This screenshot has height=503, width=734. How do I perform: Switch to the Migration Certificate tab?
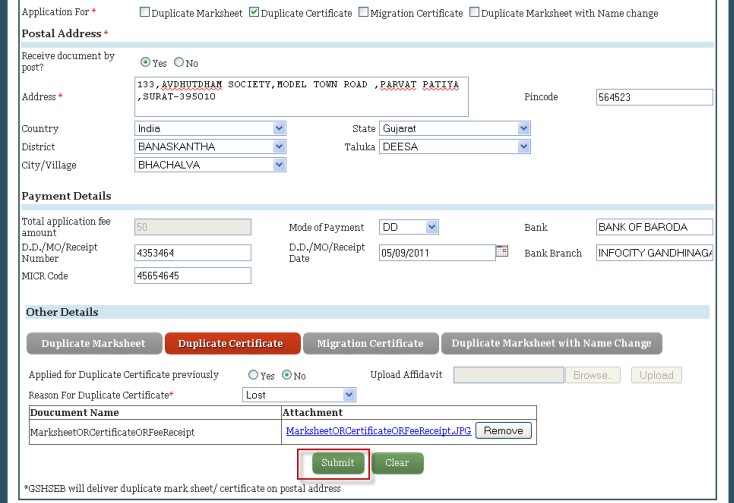point(370,344)
